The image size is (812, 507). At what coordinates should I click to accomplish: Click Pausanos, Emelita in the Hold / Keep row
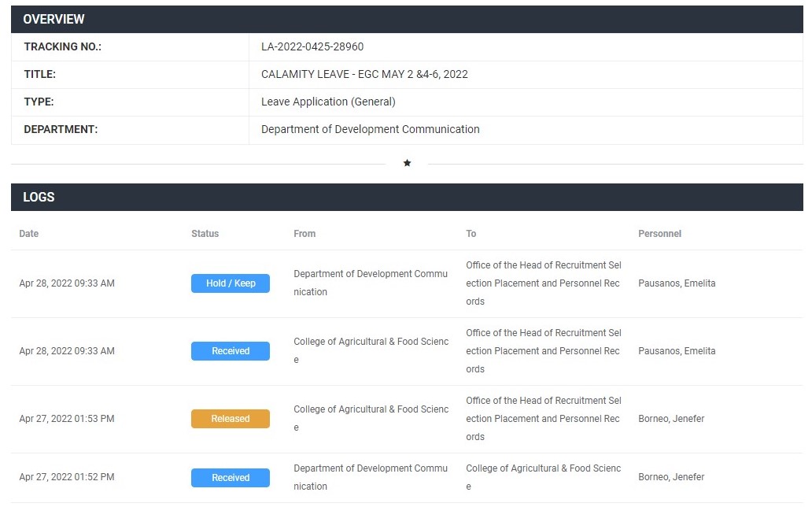pos(677,283)
